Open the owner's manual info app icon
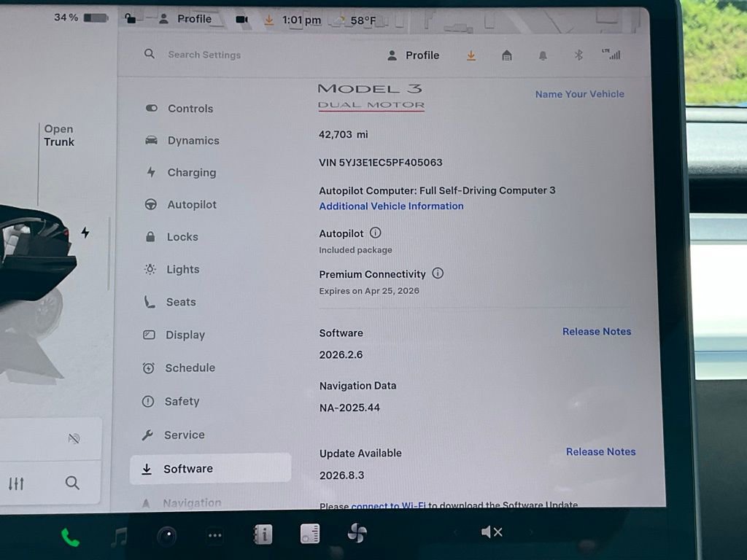 [262, 535]
